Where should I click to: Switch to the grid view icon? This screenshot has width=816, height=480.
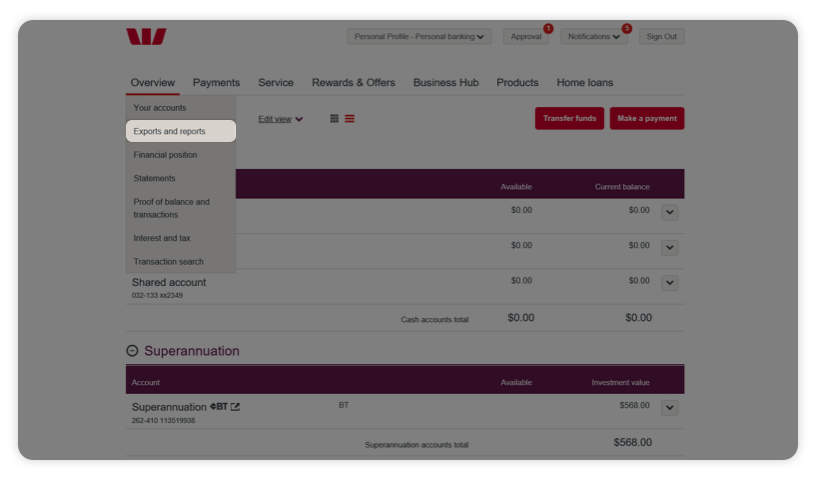coord(334,119)
